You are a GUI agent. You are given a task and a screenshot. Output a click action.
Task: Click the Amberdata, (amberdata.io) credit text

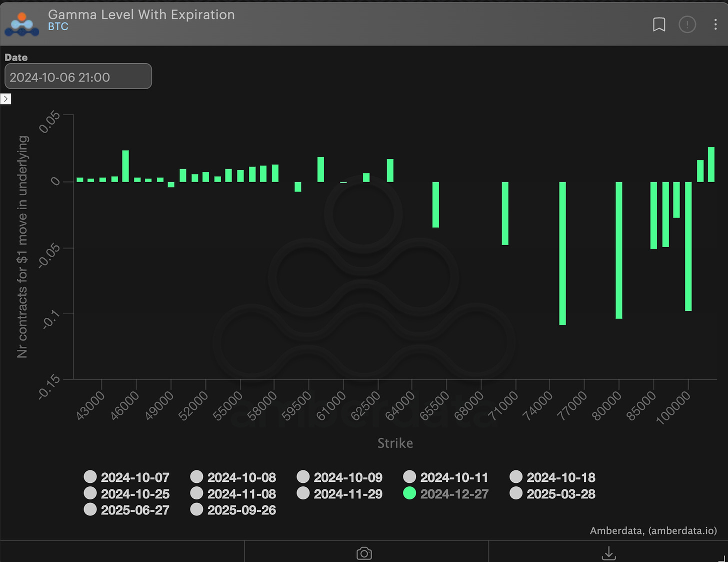(x=653, y=530)
